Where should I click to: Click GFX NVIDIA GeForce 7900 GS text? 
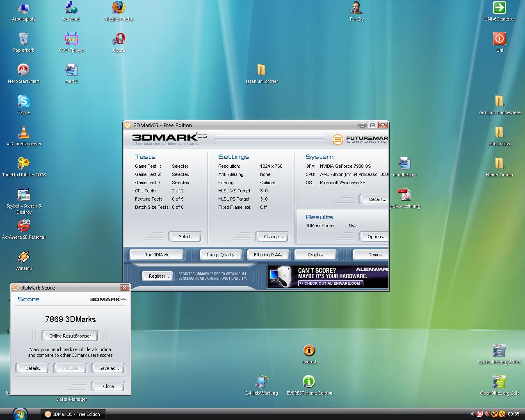coord(338,166)
